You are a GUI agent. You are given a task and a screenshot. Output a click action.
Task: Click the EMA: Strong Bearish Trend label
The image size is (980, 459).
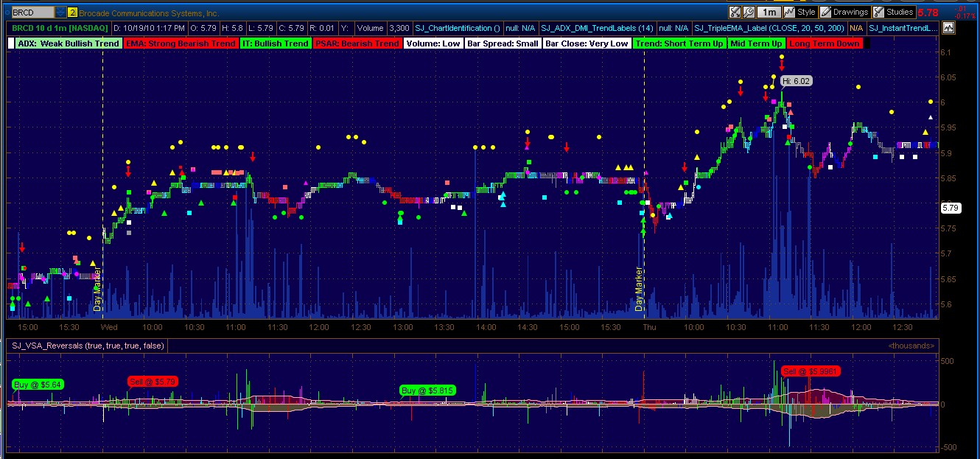pos(181,43)
